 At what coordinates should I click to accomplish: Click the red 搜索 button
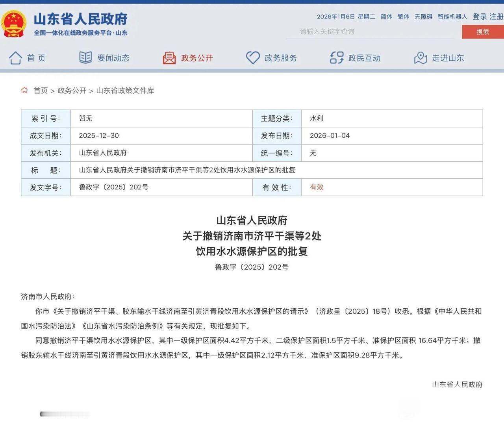click(x=483, y=32)
